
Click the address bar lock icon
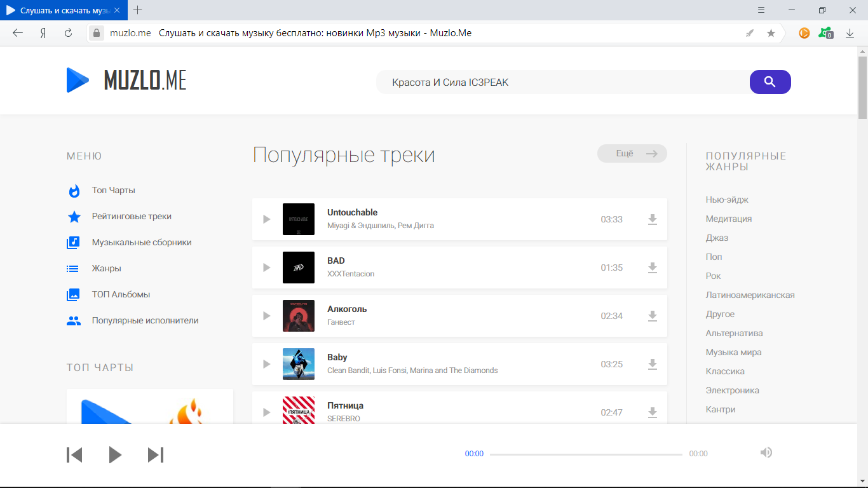[x=97, y=33]
